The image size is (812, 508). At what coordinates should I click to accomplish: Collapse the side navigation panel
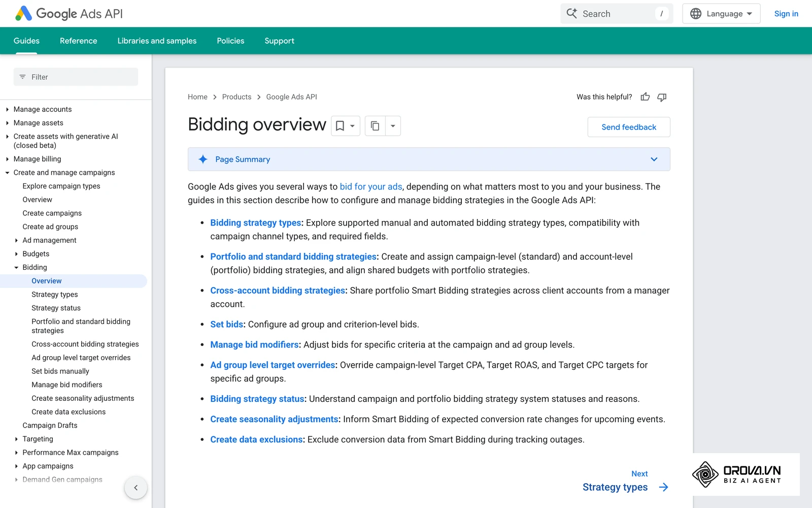pyautogui.click(x=136, y=488)
